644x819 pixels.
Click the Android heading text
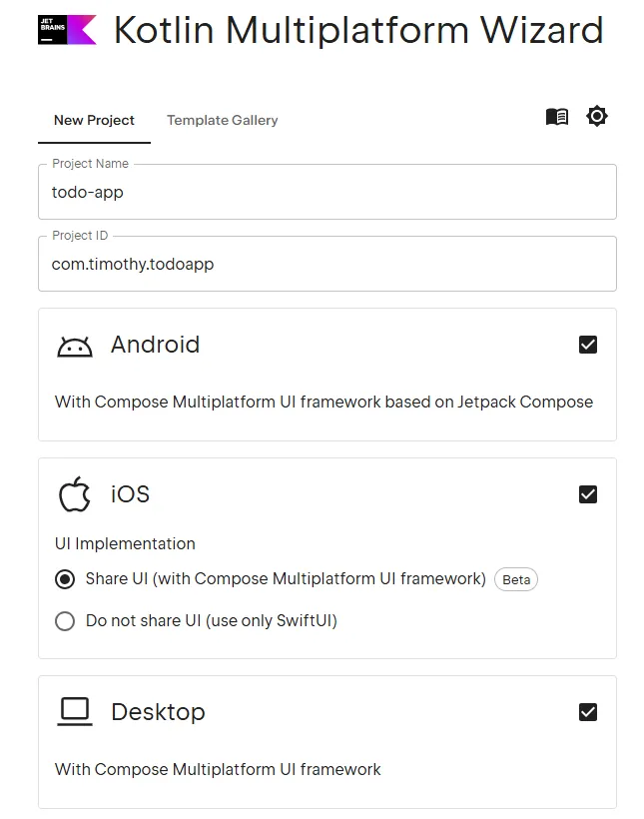click(155, 345)
